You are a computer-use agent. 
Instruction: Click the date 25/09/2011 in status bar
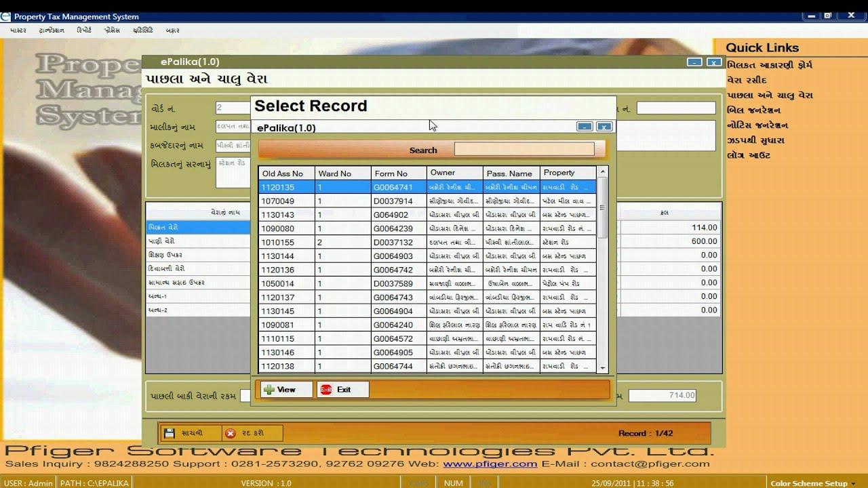tap(610, 483)
